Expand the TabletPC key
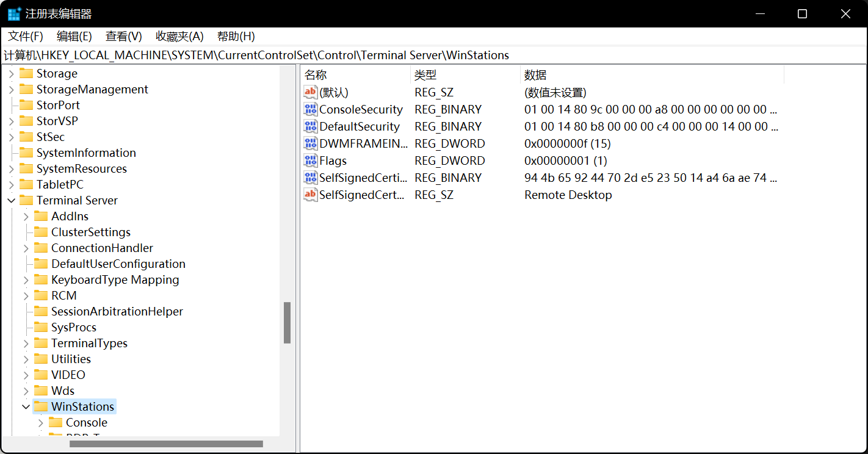This screenshot has height=454, width=868. (x=11, y=184)
